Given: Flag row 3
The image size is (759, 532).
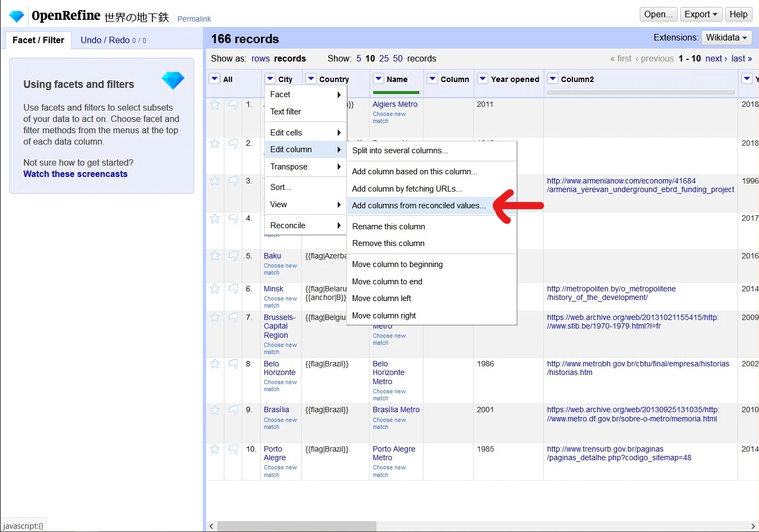Looking at the screenshot, I should pos(233,181).
